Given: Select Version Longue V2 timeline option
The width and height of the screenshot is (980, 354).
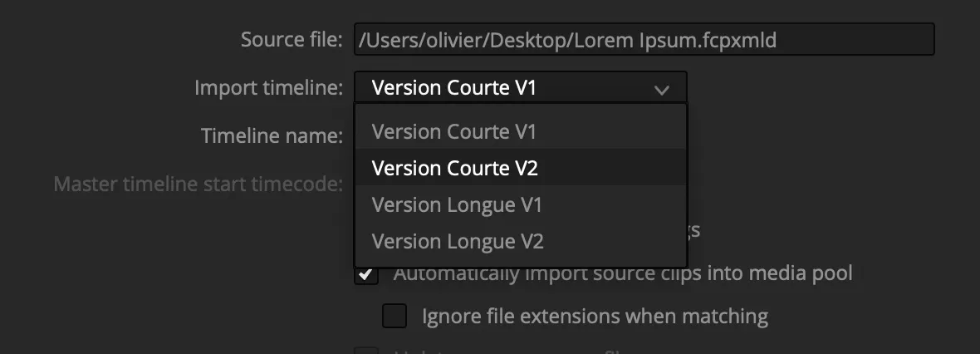Looking at the screenshot, I should tap(458, 242).
